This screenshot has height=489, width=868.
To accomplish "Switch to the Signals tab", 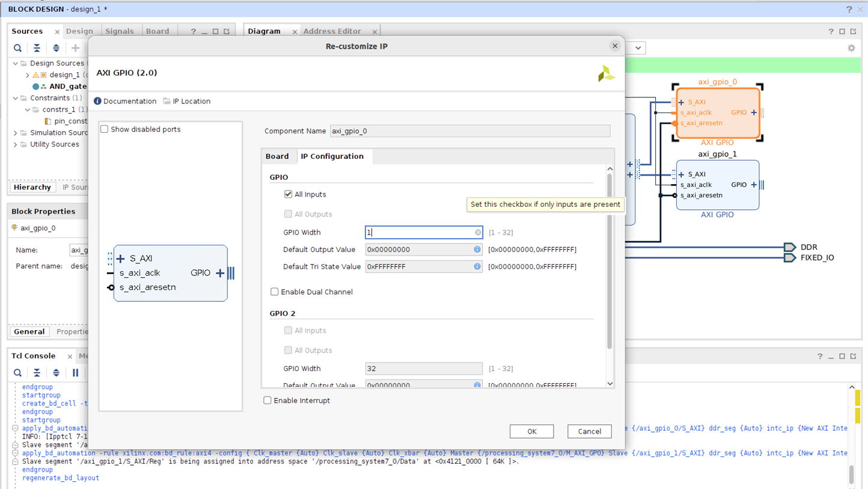I will coord(120,31).
